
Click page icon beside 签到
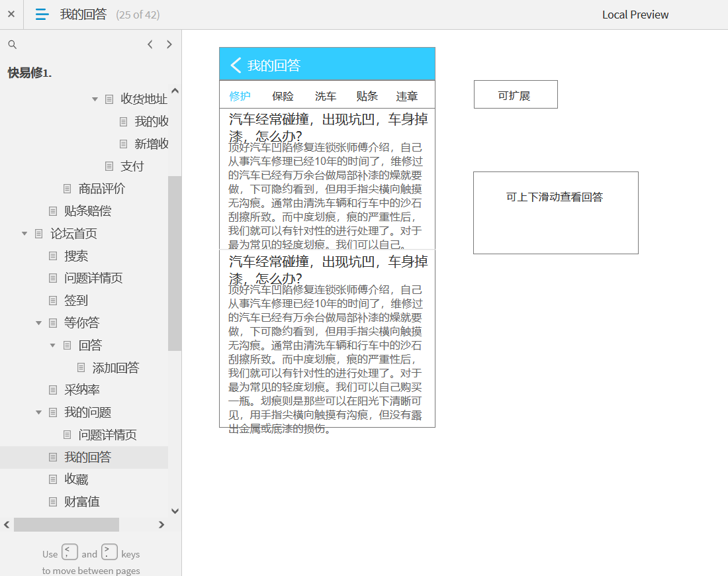click(x=53, y=301)
